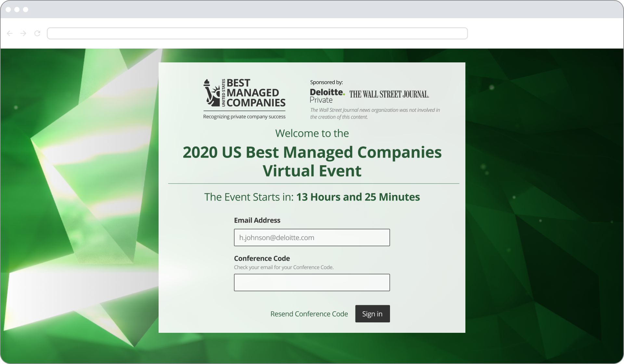Image resolution: width=624 pixels, height=364 pixels.
Task: Click the browser back arrow
Action: coord(10,33)
